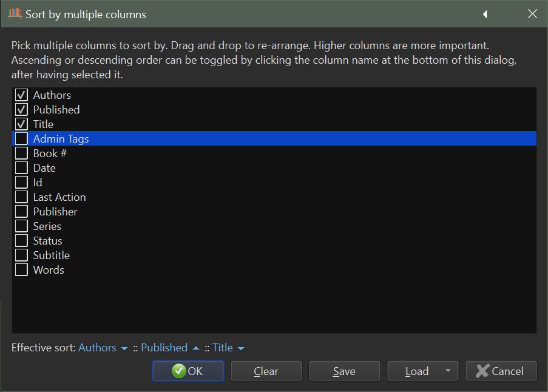Enable the Admin Tags checkbox

point(21,139)
